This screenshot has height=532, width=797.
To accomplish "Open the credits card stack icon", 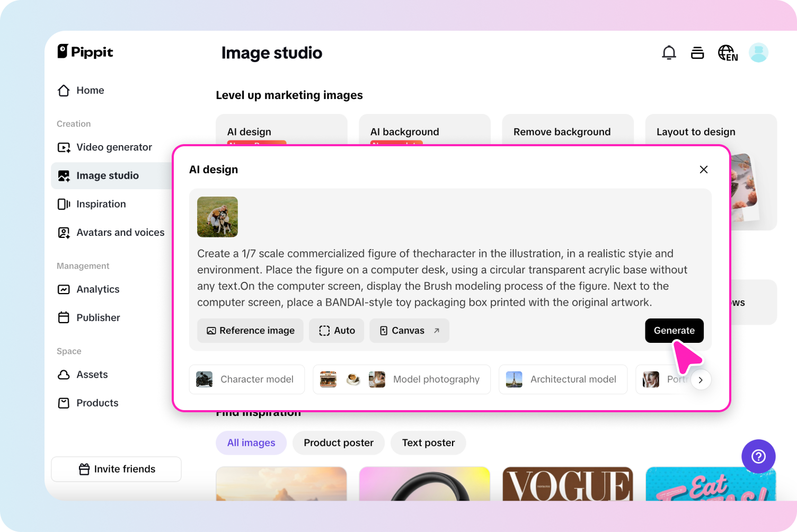I will [x=697, y=52].
